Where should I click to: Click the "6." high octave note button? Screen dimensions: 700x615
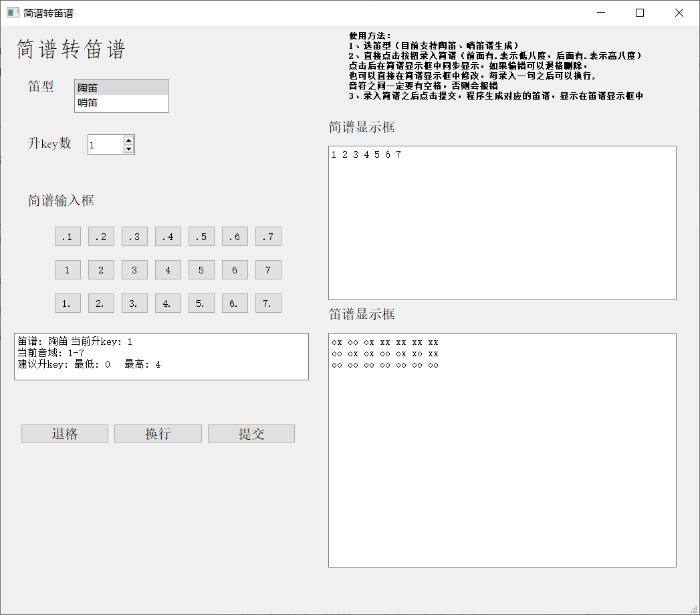point(235,303)
